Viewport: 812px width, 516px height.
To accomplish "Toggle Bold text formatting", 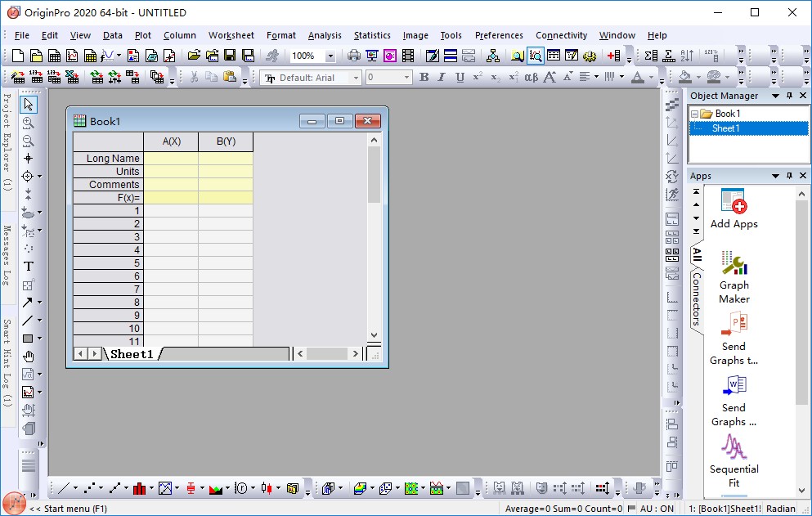I will click(x=424, y=77).
